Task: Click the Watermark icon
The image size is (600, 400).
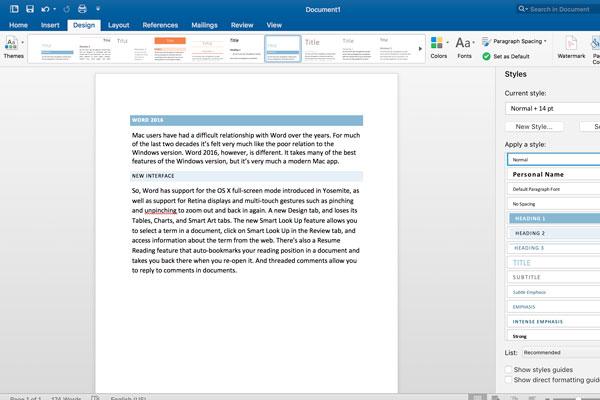Action: (571, 48)
